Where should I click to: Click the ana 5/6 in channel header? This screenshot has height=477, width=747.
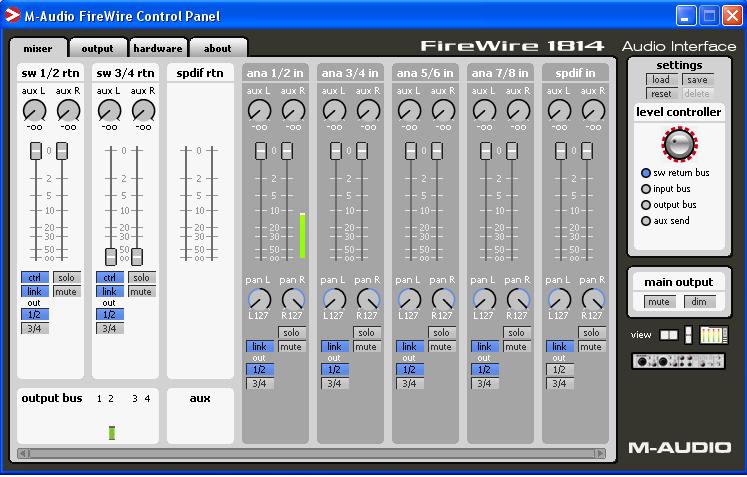point(425,73)
